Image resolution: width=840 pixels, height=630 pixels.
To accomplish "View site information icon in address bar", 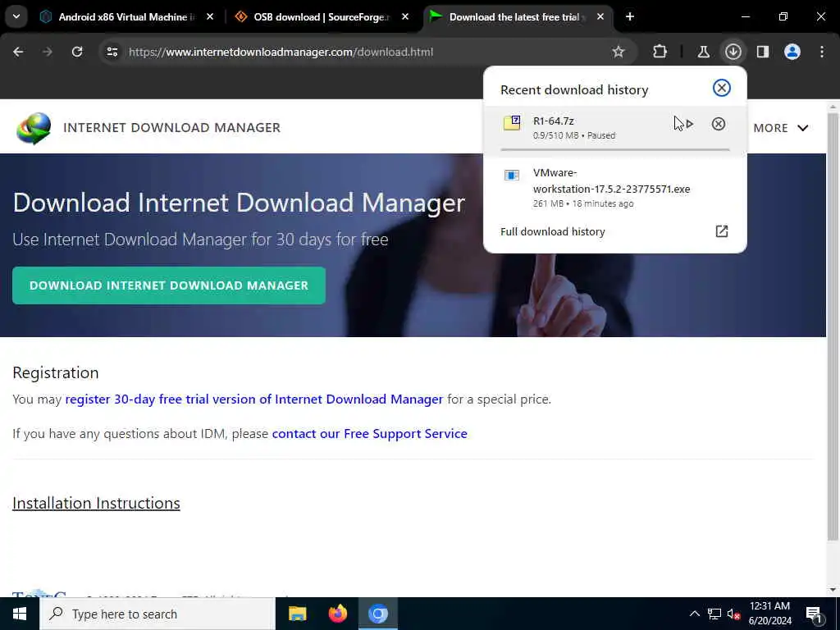I will tap(112, 52).
